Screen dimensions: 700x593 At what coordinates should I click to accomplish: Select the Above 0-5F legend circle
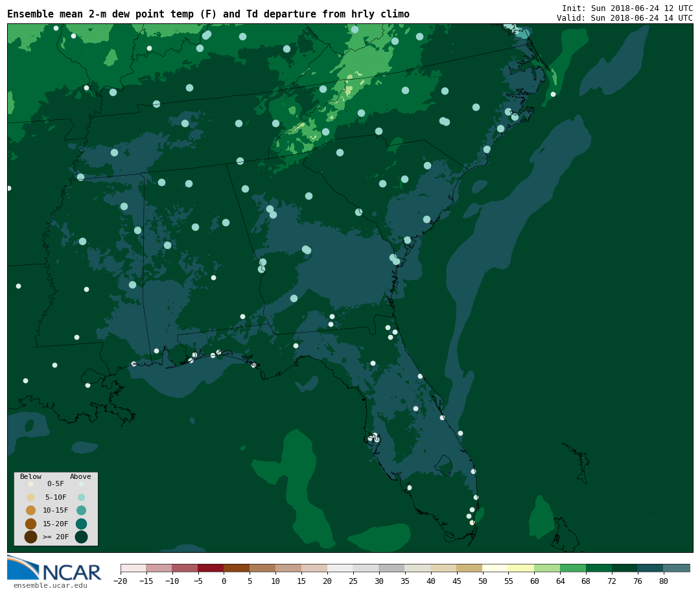click(81, 483)
